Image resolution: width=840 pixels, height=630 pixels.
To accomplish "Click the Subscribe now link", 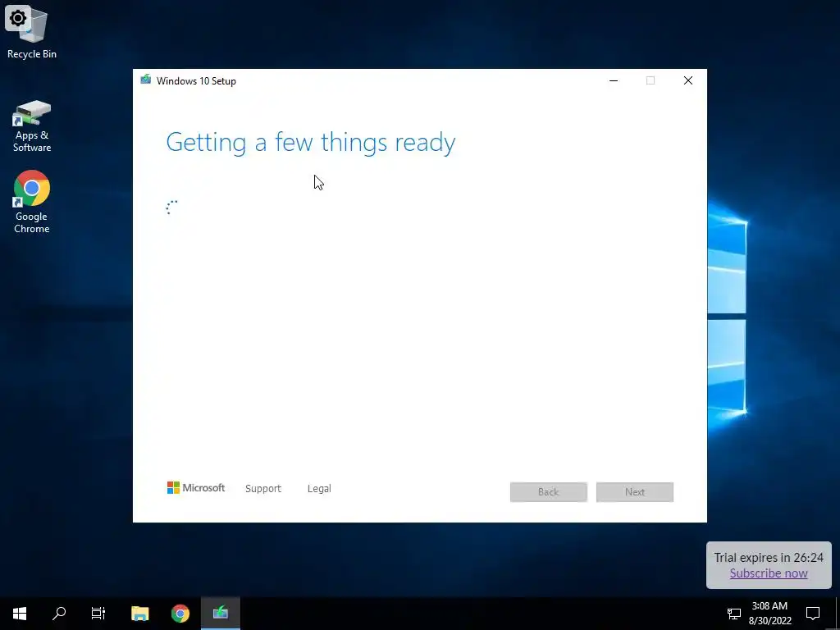I will pos(769,573).
